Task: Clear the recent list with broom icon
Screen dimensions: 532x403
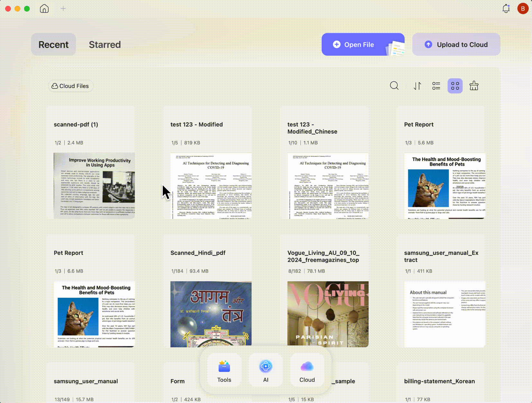Action: tap(474, 86)
